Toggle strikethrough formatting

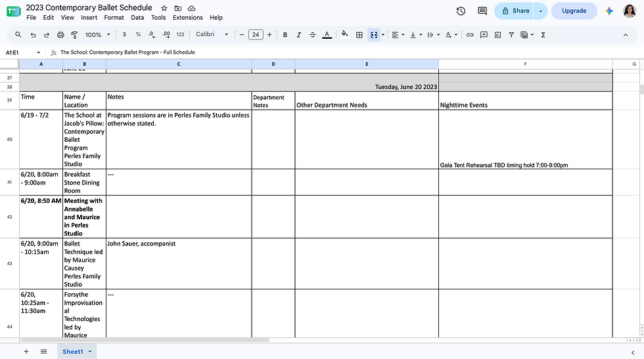tap(313, 35)
